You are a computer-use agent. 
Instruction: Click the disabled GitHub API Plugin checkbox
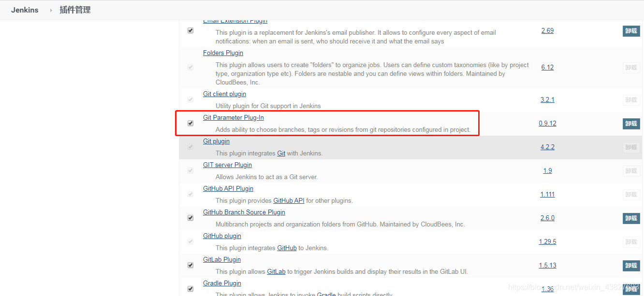(190, 194)
